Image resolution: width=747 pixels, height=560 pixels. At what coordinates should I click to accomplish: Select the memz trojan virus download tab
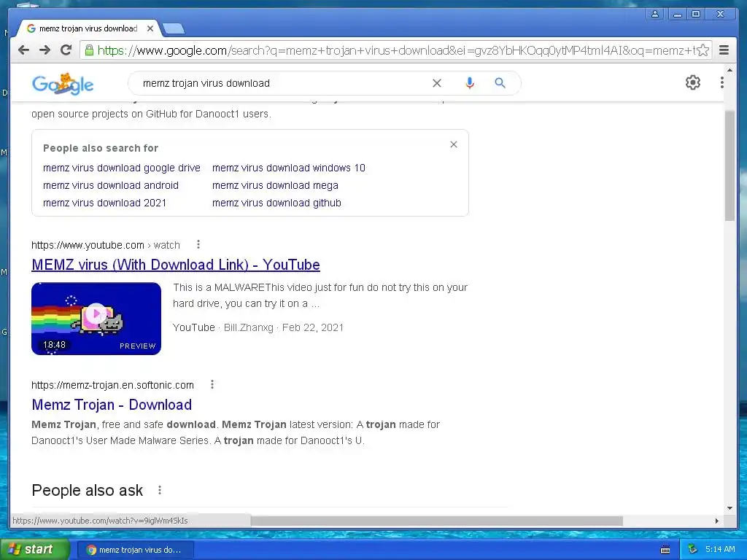pos(88,28)
